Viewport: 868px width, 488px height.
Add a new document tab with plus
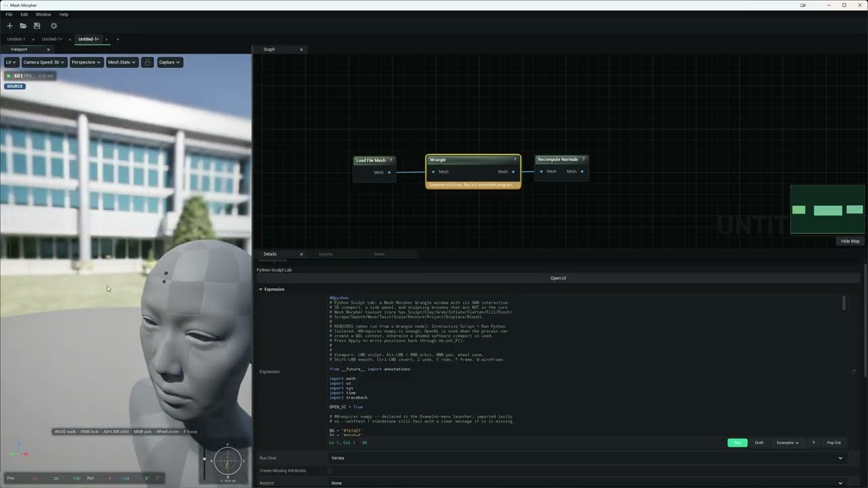[117, 39]
